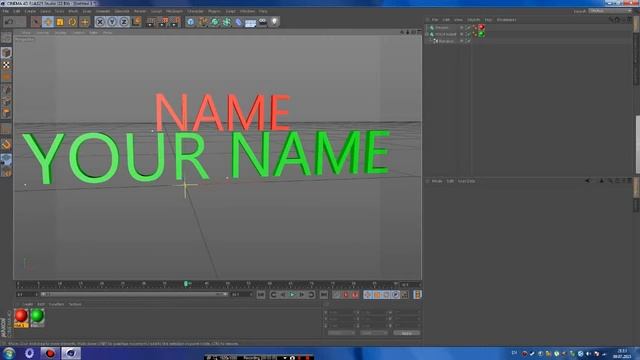Viewport: 640px width, 360px height.
Task: Switch to Model mode in left toolbar
Action: coord(6,53)
